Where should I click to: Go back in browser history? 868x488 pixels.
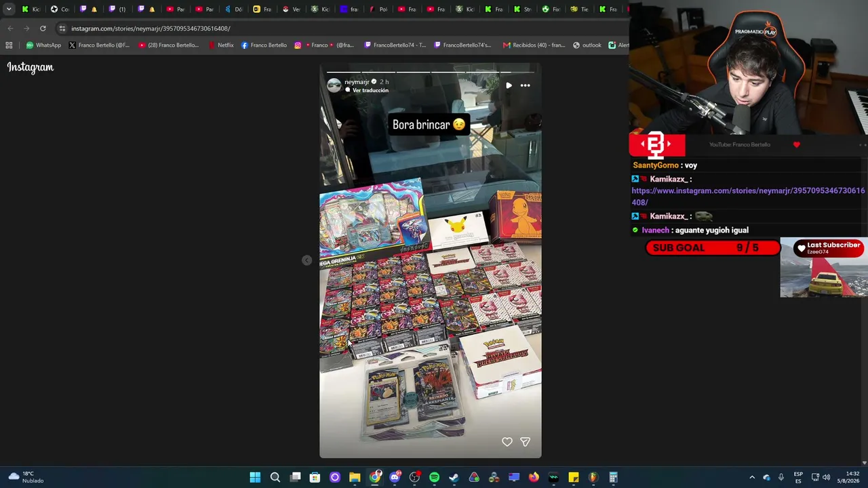(x=10, y=28)
